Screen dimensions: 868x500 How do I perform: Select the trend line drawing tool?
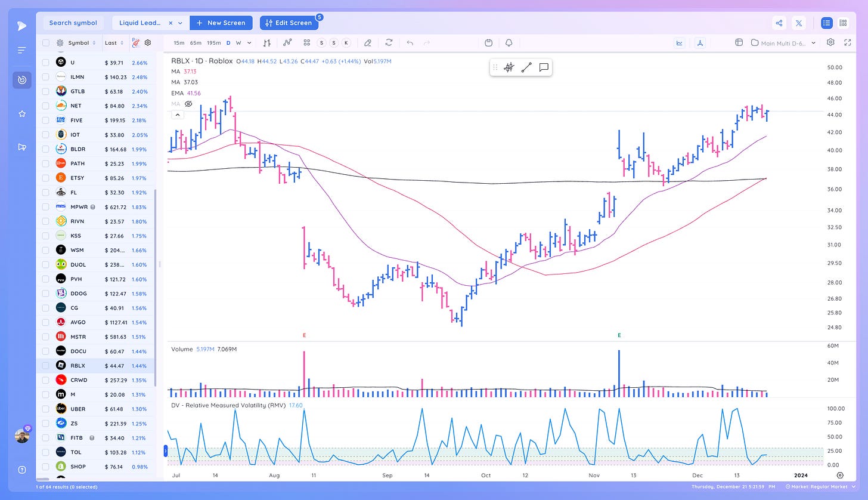[x=526, y=67]
